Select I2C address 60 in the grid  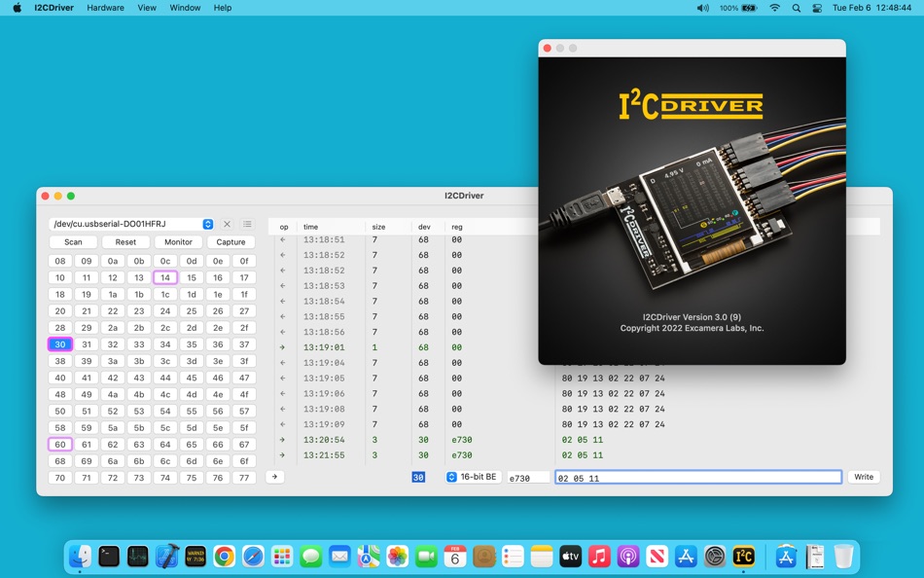(60, 444)
